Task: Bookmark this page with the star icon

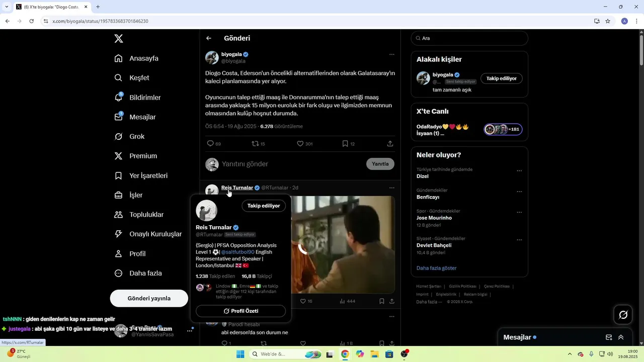Action: point(608,21)
